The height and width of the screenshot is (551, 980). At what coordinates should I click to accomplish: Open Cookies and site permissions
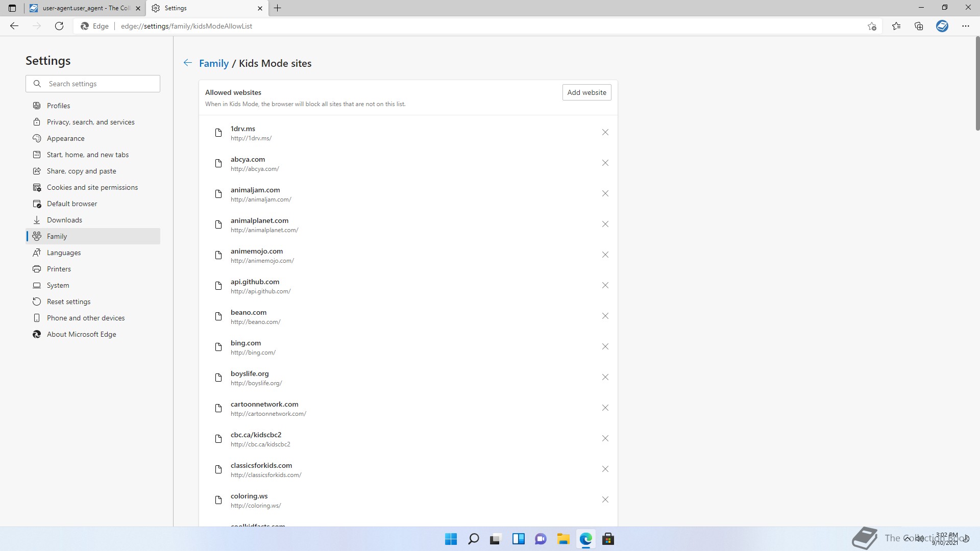(93, 187)
